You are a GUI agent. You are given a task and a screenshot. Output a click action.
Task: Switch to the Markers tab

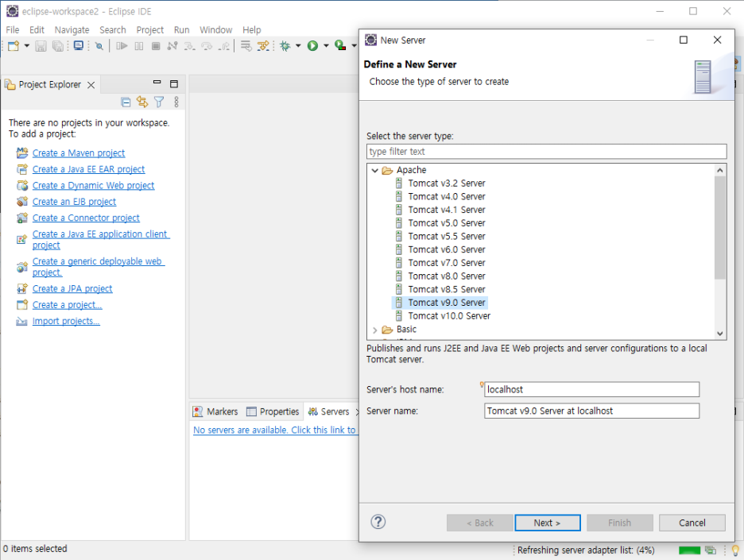[215, 411]
